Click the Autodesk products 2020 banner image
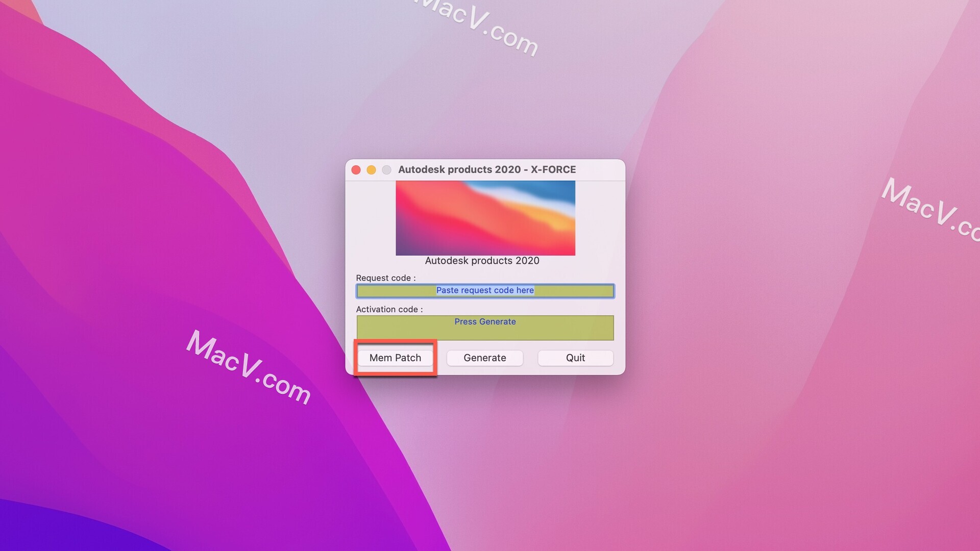The height and width of the screenshot is (551, 980). tap(484, 219)
